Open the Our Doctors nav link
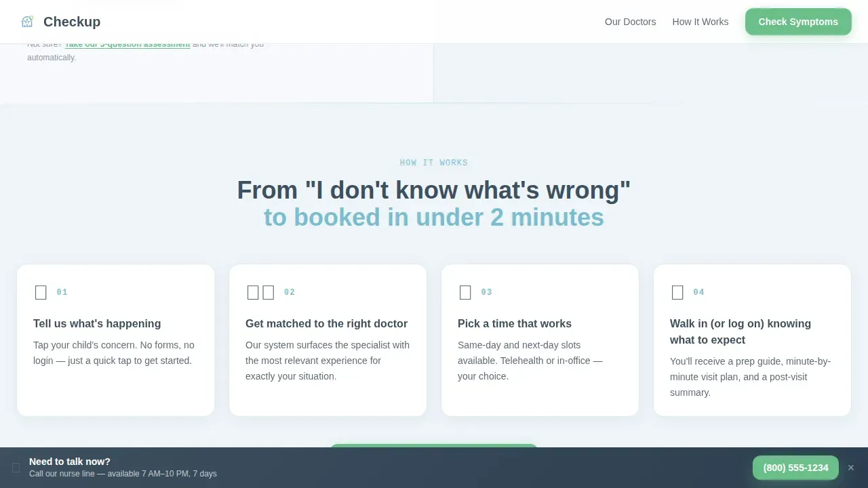 pos(630,22)
